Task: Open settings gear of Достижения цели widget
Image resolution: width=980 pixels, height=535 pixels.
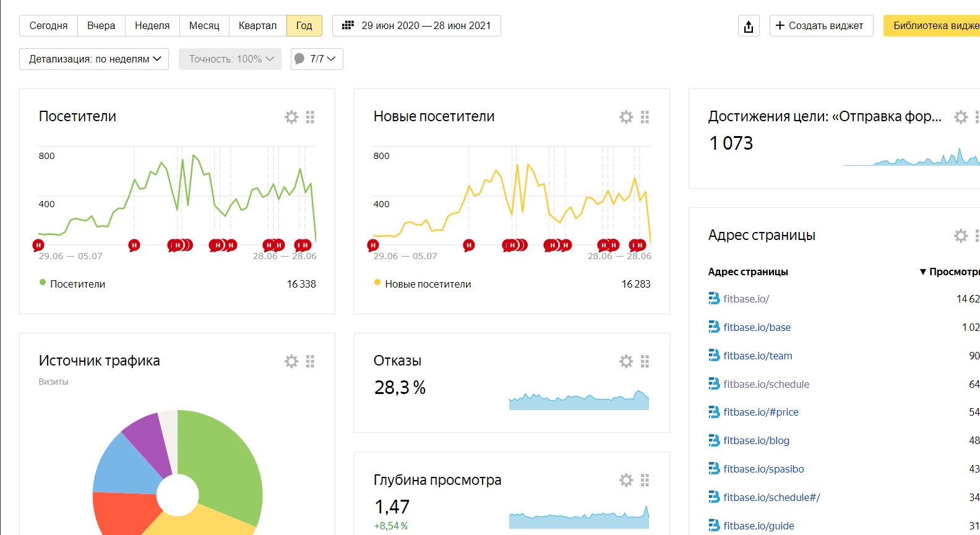Action: click(x=961, y=117)
